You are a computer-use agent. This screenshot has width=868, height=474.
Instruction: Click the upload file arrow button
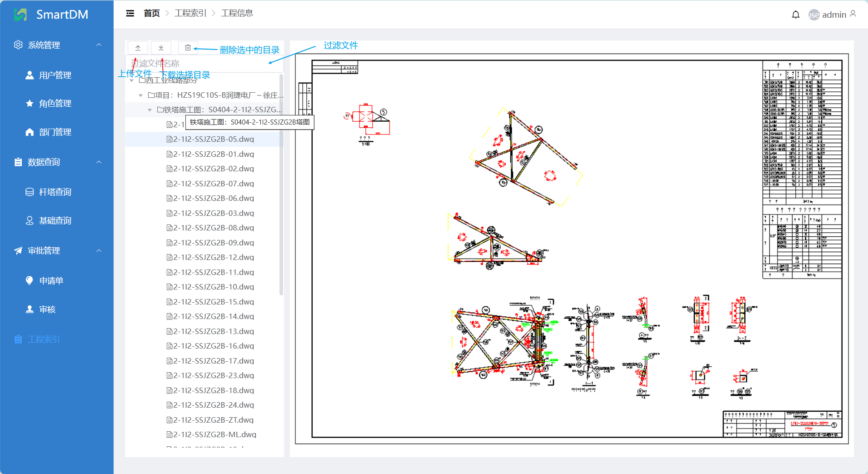(138, 47)
